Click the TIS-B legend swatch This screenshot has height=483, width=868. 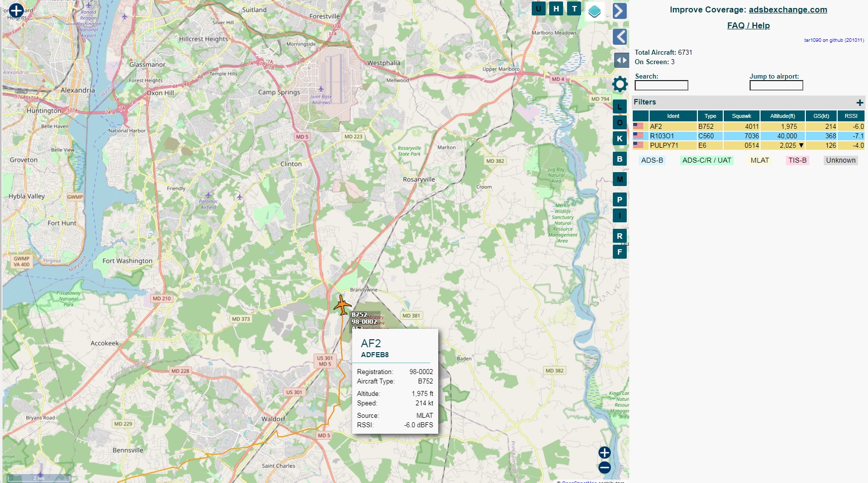pos(797,160)
